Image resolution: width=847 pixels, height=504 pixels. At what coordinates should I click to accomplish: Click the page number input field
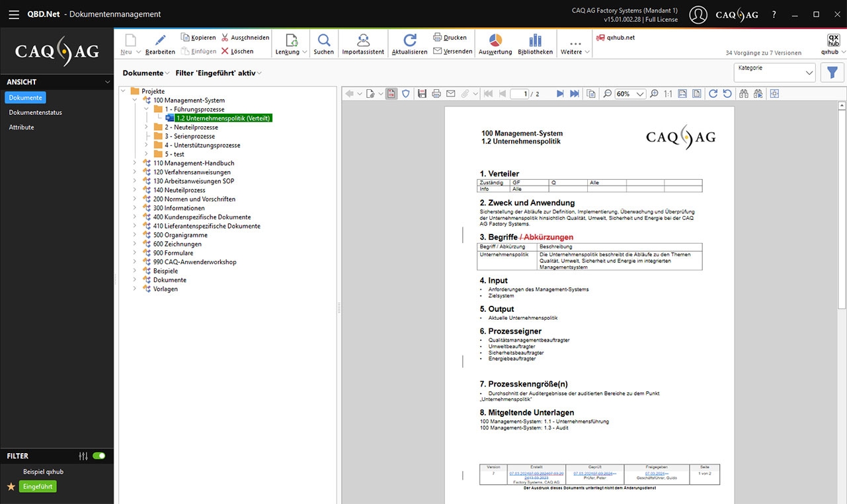click(520, 94)
